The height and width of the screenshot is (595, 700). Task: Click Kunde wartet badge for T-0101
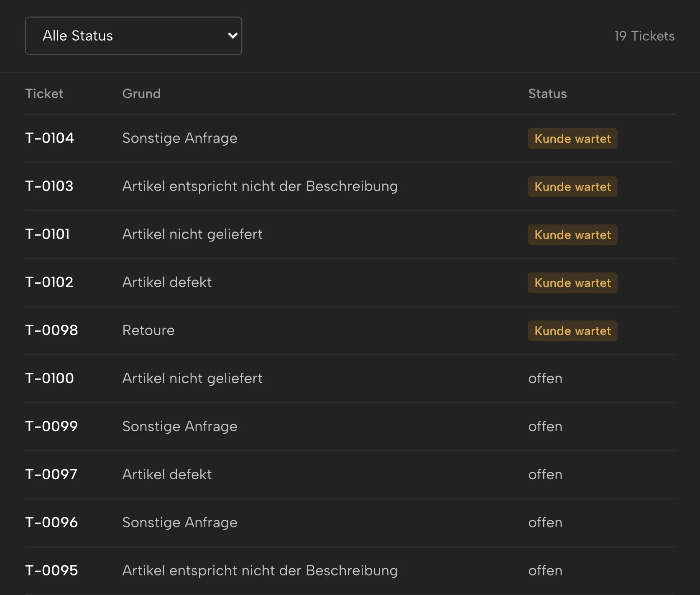[572, 235]
